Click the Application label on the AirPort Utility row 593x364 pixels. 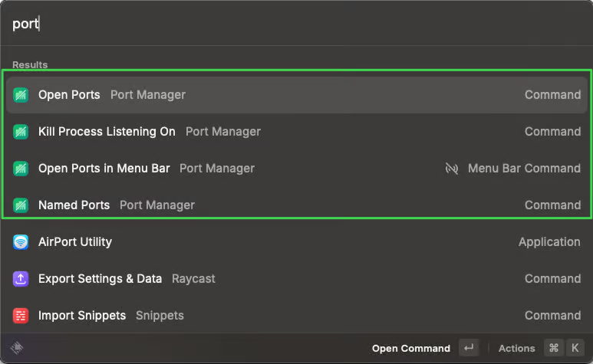549,242
